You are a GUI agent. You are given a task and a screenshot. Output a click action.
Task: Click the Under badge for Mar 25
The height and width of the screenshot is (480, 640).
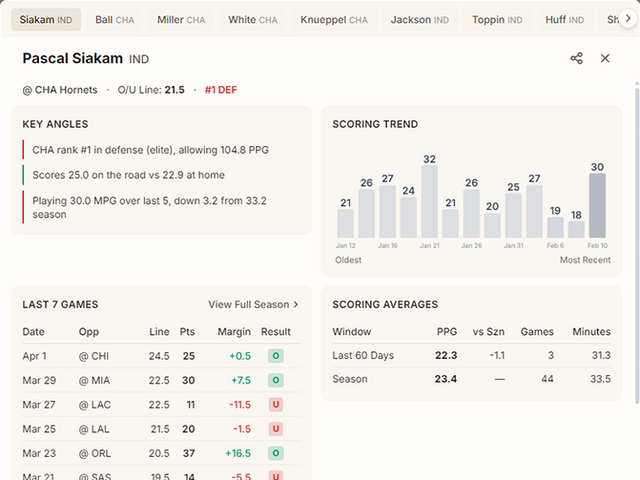276,429
